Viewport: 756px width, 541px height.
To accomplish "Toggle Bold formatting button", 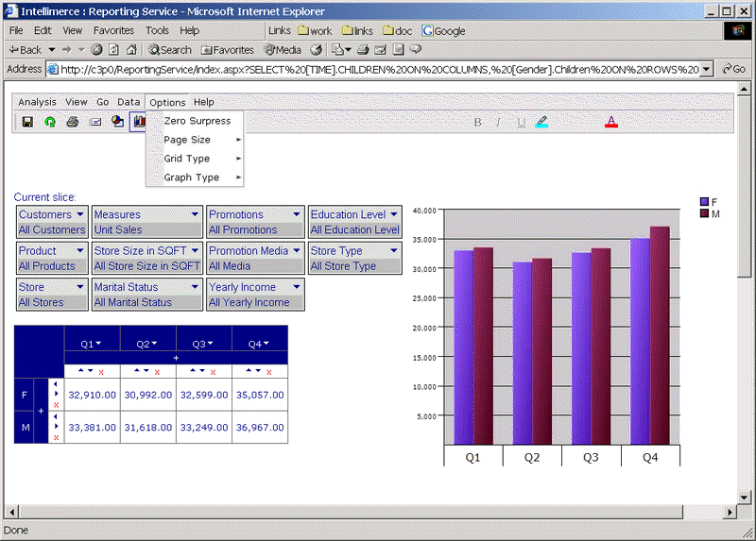I will pos(478,123).
